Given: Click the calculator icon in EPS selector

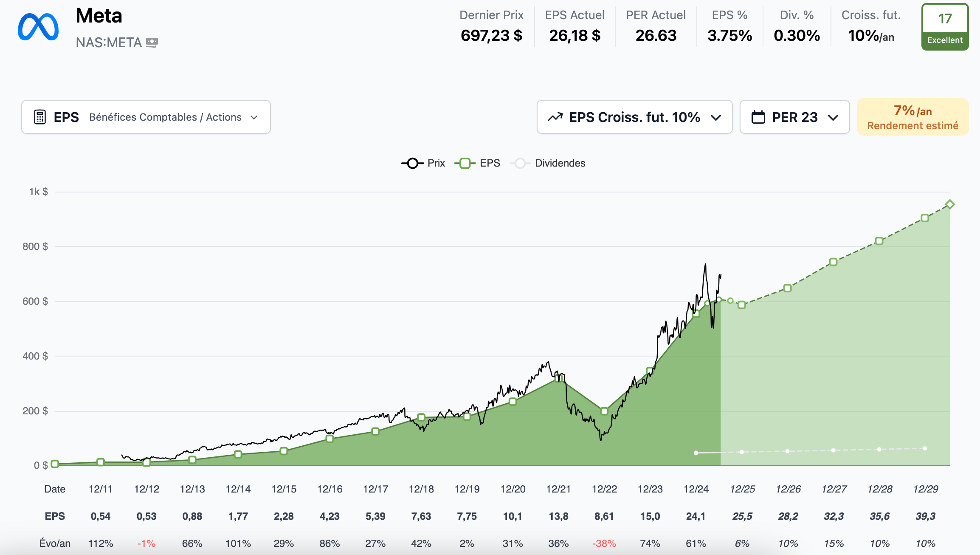Looking at the screenshot, I should tap(40, 117).
